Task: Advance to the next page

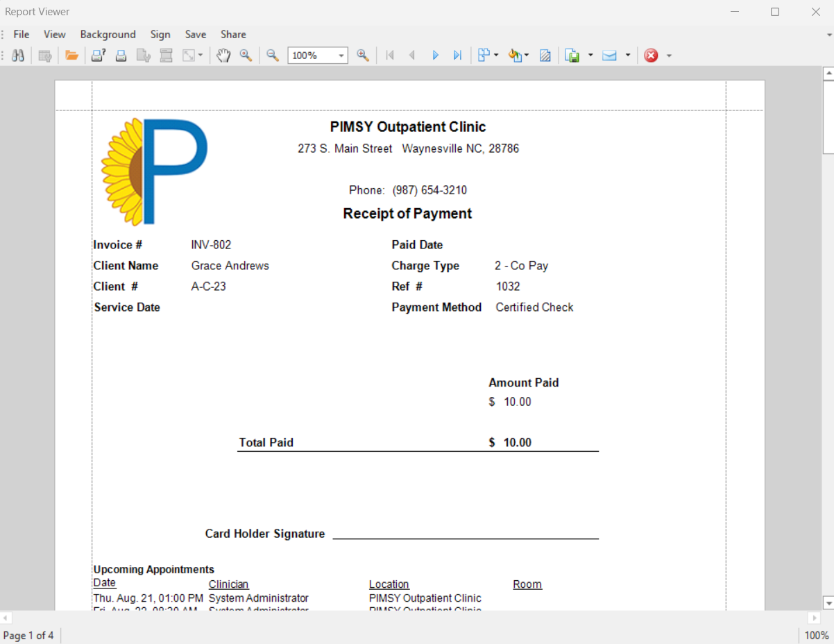Action: 435,55
